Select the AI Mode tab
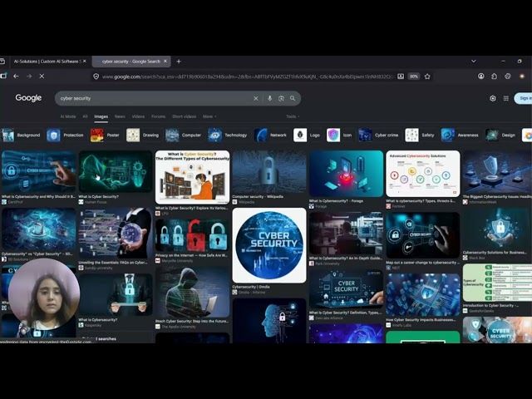 (68, 116)
